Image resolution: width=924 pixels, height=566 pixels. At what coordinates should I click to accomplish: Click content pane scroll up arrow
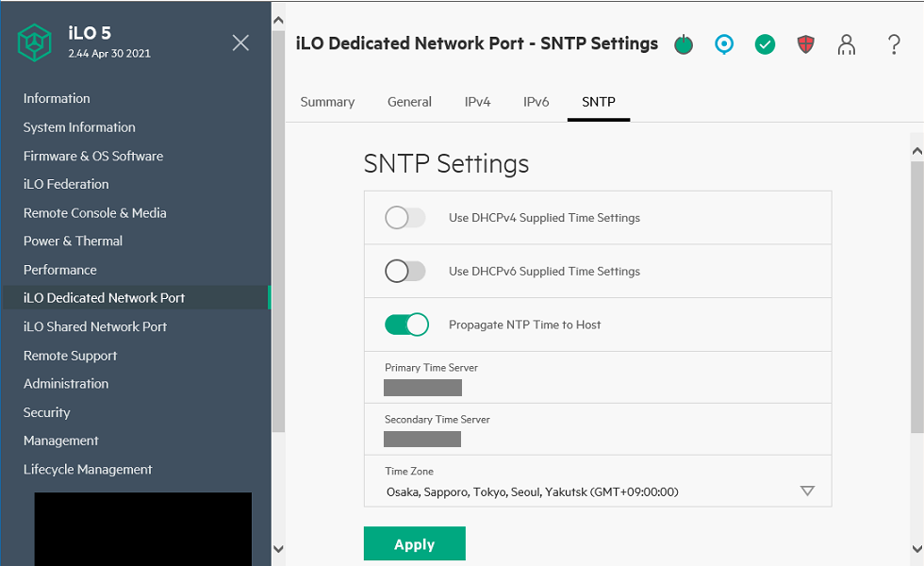click(x=916, y=152)
